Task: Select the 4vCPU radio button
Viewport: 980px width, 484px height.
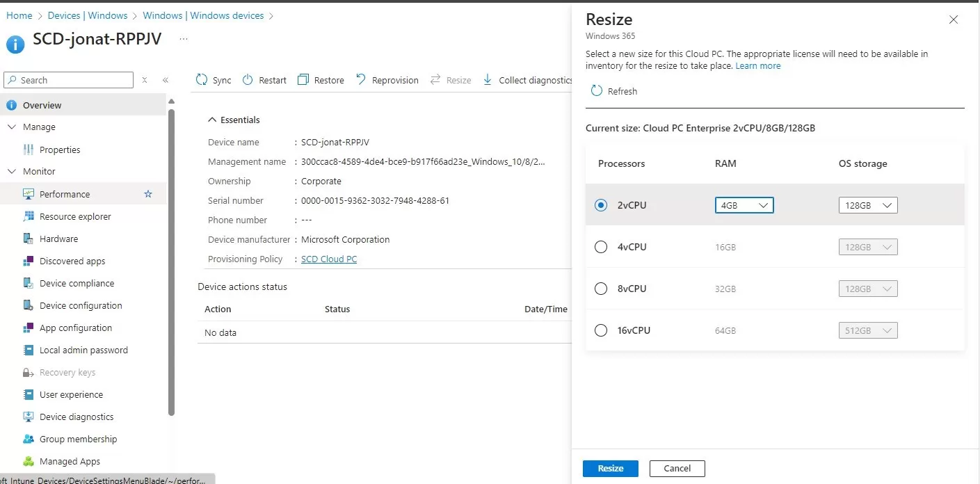Action: pos(600,247)
